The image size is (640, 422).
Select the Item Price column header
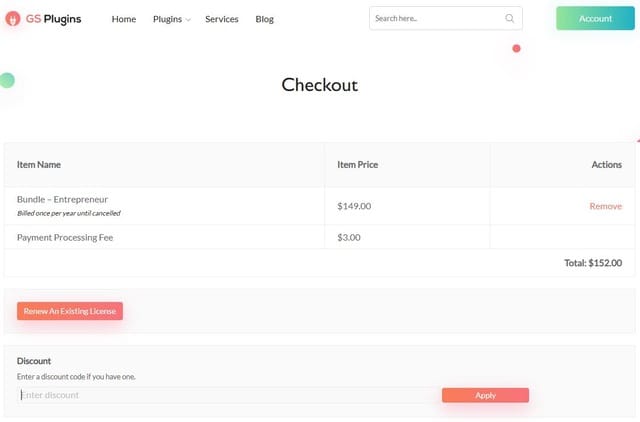pos(357,165)
